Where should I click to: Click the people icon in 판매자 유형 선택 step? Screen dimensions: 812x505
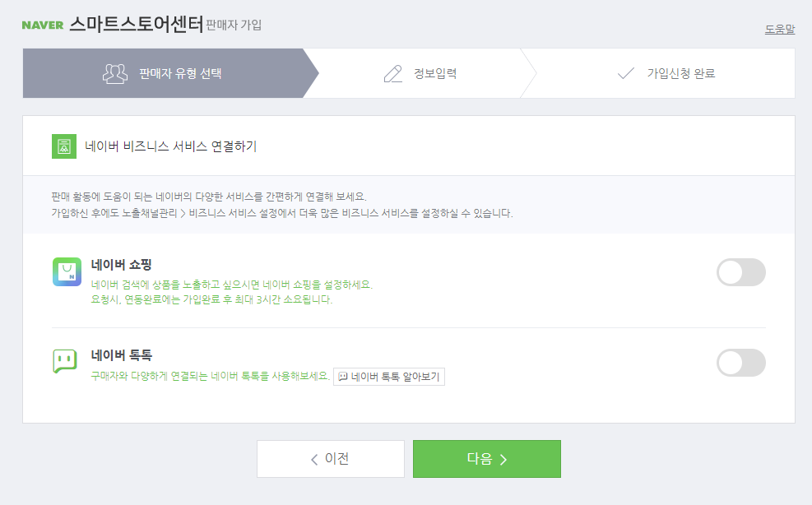tap(115, 73)
